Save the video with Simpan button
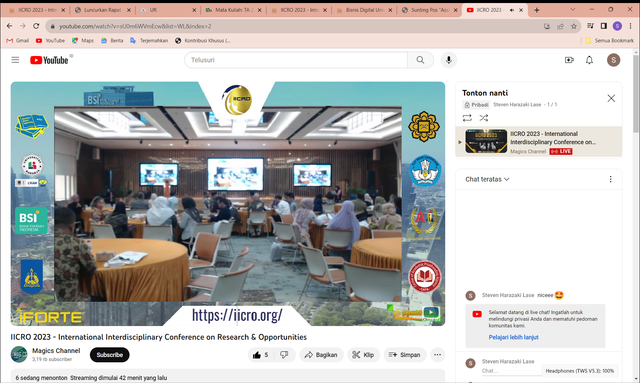Screen dimensions: 640x383 [404, 355]
